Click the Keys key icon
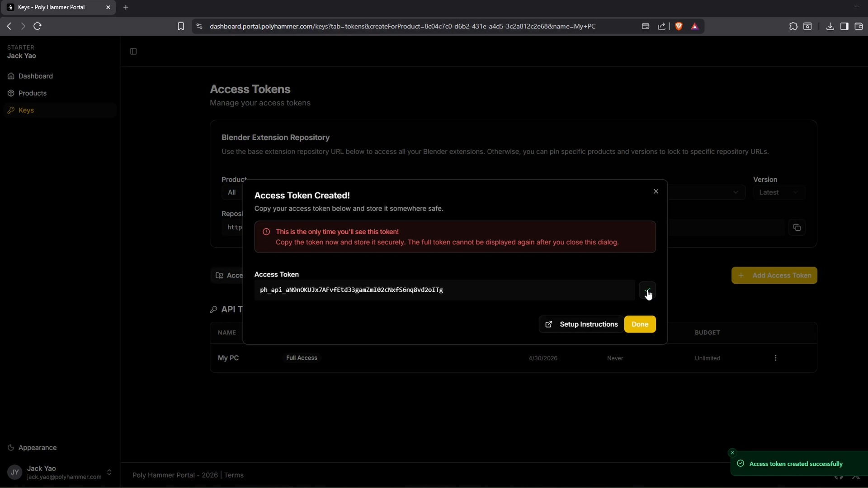868x488 pixels. pos(11,110)
